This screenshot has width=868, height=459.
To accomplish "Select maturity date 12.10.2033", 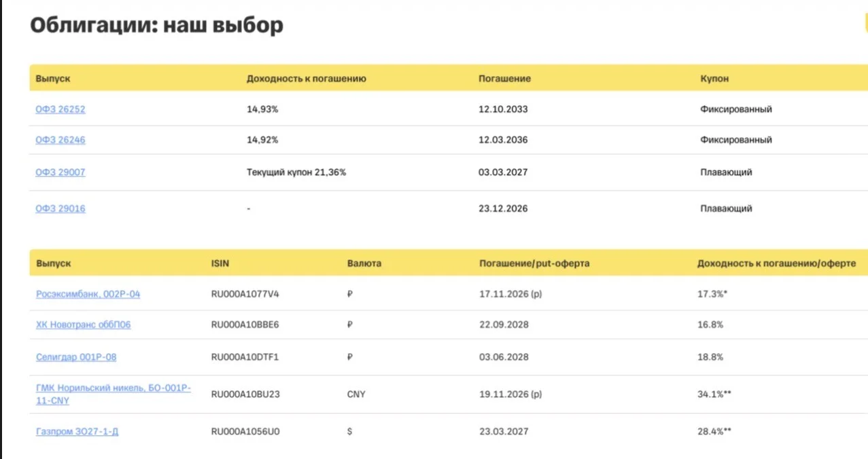I will (503, 109).
